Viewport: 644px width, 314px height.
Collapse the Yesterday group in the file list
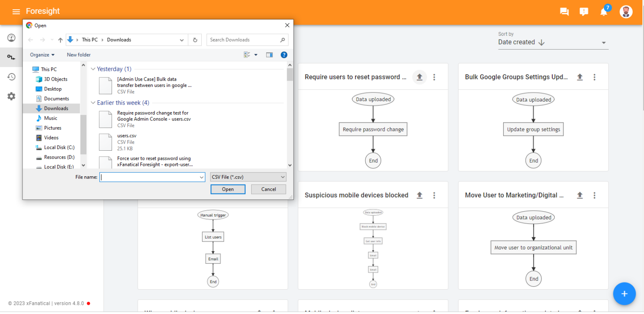point(93,69)
